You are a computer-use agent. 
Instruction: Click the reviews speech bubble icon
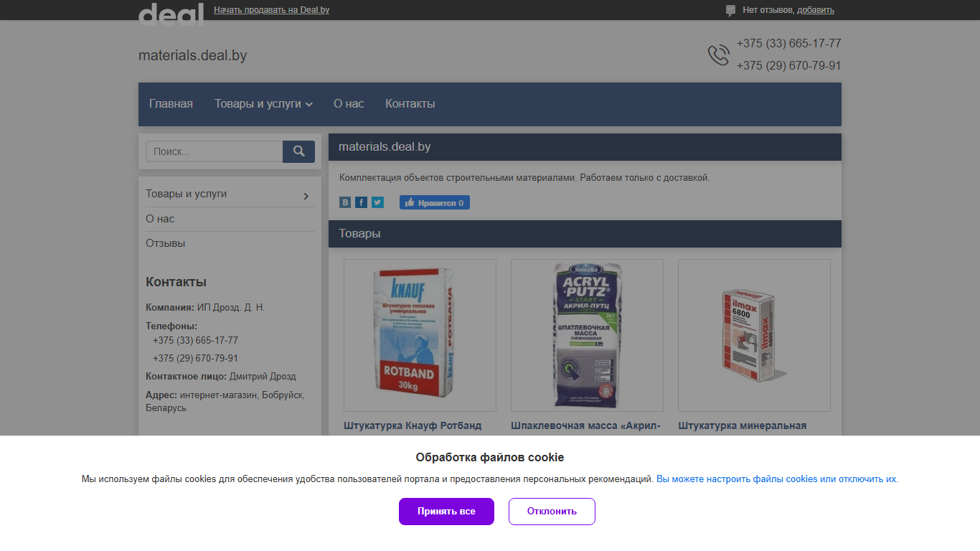pos(730,10)
